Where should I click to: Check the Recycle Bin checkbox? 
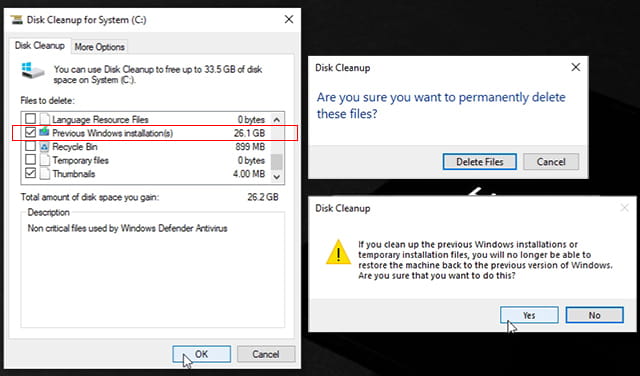30,146
